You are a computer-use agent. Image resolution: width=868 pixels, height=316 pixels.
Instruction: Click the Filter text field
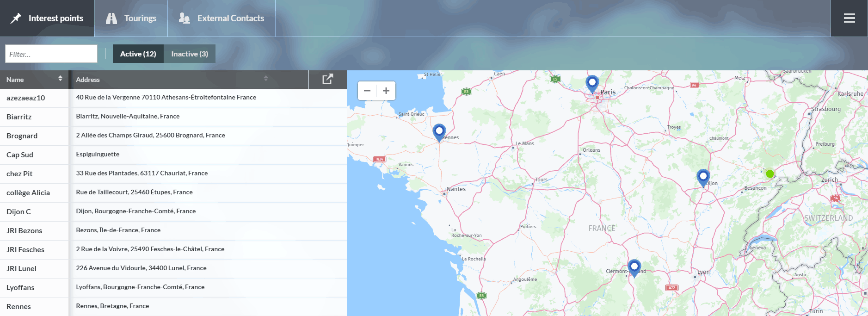pyautogui.click(x=51, y=54)
